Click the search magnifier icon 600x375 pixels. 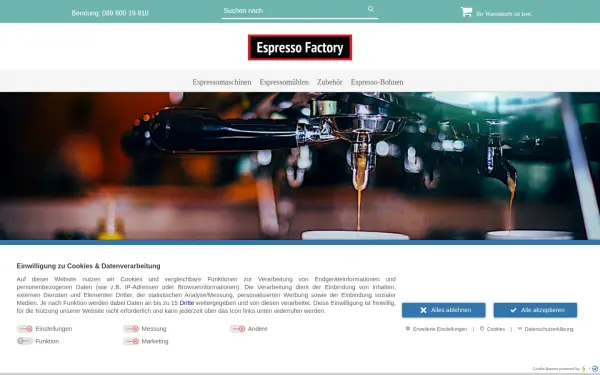370,9
